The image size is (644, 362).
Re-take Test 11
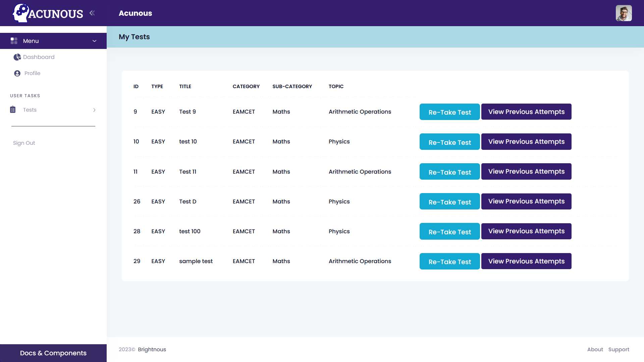pyautogui.click(x=449, y=172)
